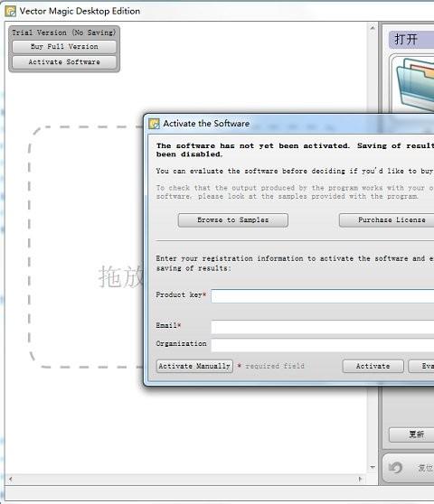This screenshot has width=434, height=504.
Task: Click the vertical scrollbar down arrow
Action: tap(373, 467)
